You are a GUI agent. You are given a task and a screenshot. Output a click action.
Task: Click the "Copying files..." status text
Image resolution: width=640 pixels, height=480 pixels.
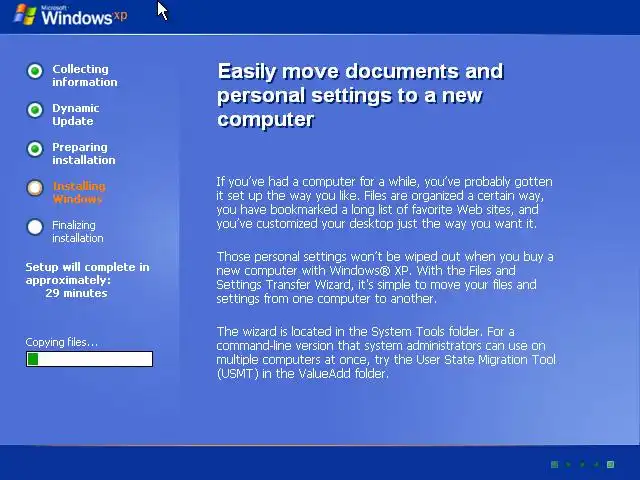click(x=62, y=342)
